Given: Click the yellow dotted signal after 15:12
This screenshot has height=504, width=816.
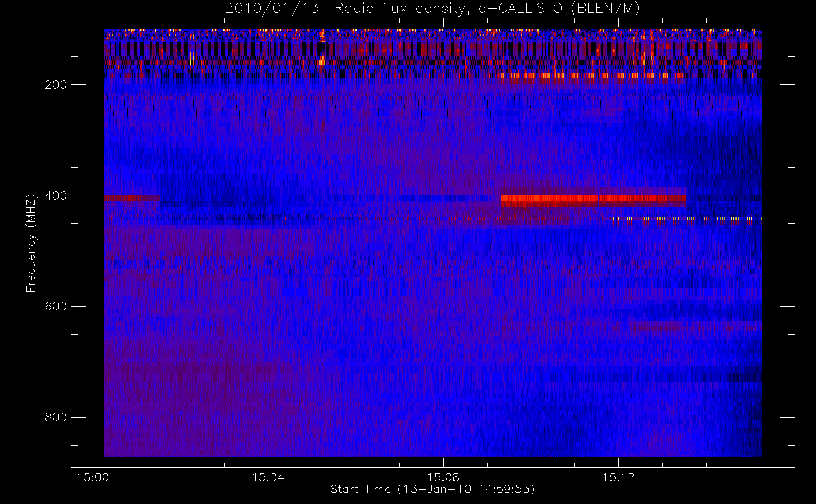Looking at the screenshot, I should point(687,219).
